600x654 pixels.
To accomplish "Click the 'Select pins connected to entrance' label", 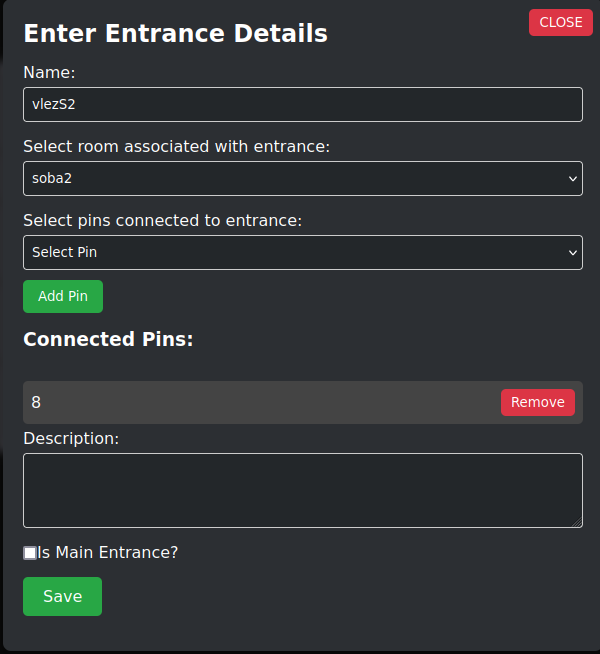I will (x=162, y=220).
